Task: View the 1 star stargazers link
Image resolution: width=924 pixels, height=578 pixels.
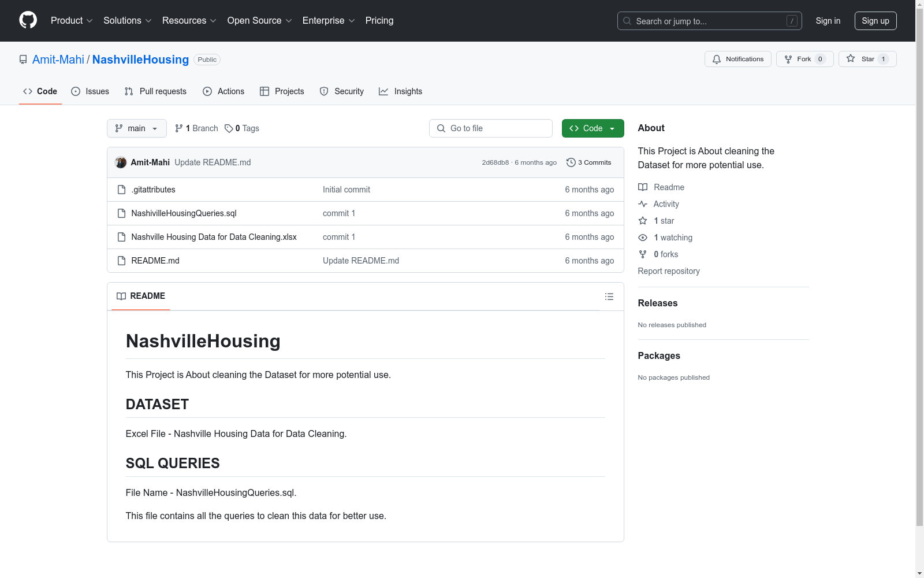Action: click(x=656, y=221)
